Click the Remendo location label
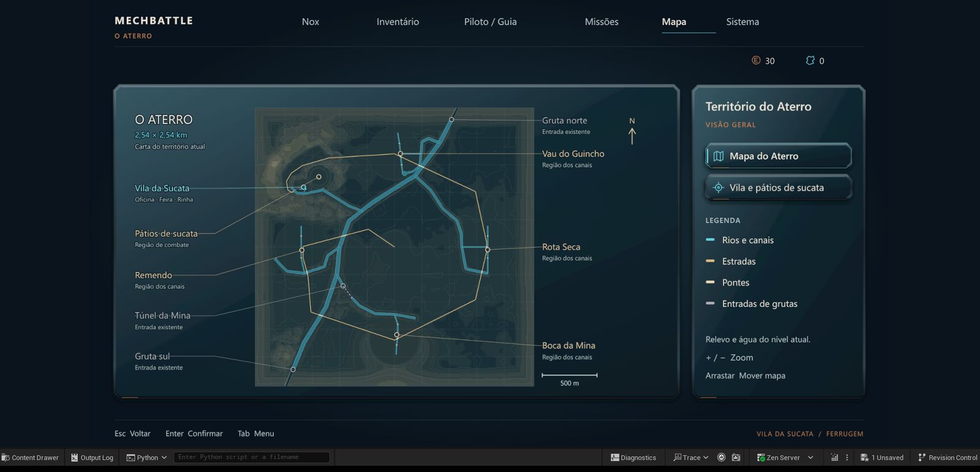 [153, 275]
